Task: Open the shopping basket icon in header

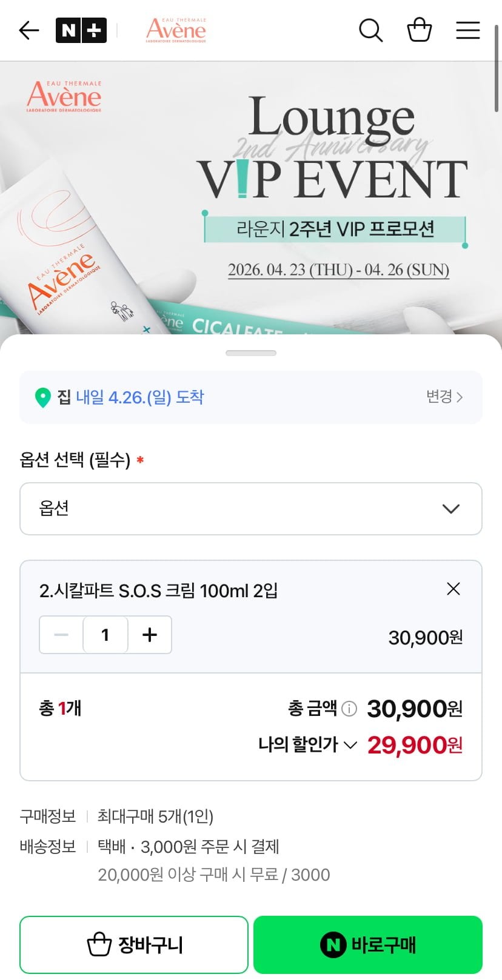Action: [x=419, y=30]
